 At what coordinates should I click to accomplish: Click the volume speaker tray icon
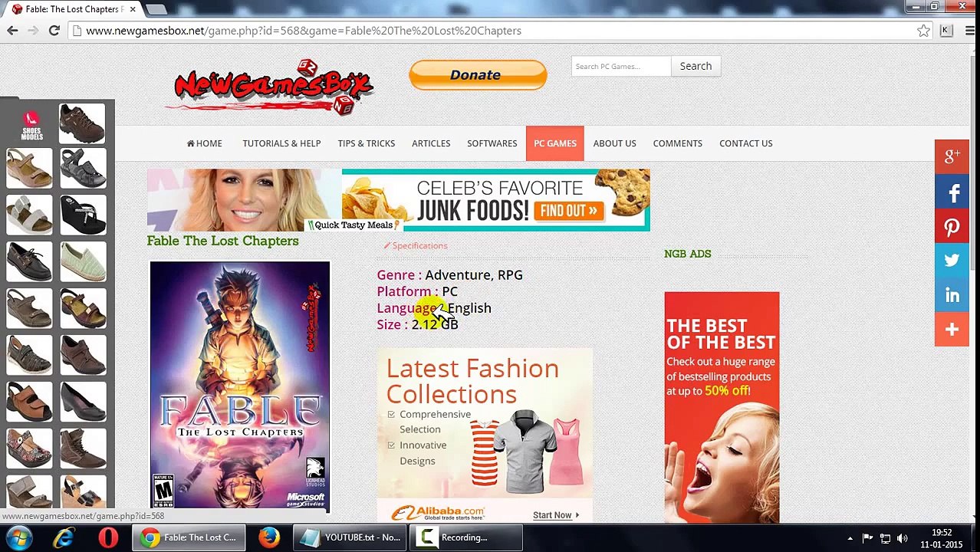[x=903, y=538]
